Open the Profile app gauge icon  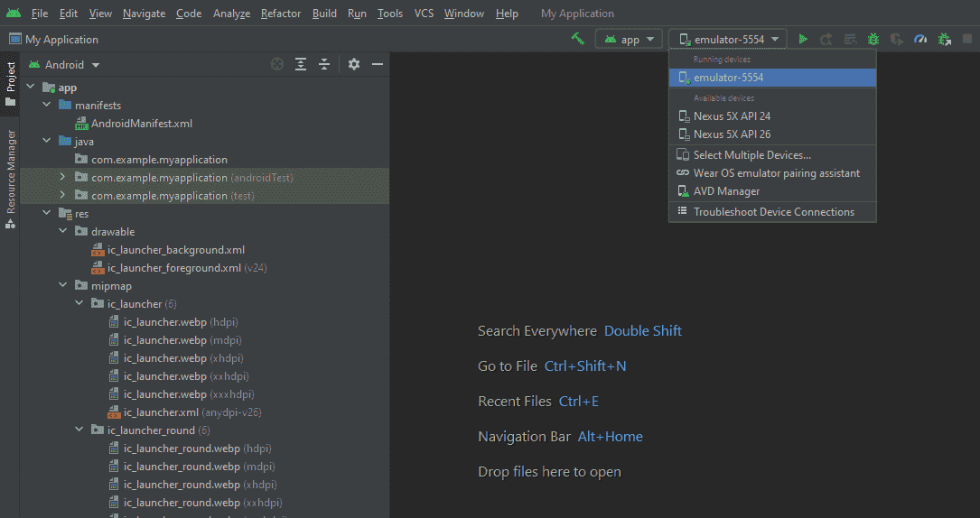[920, 40]
